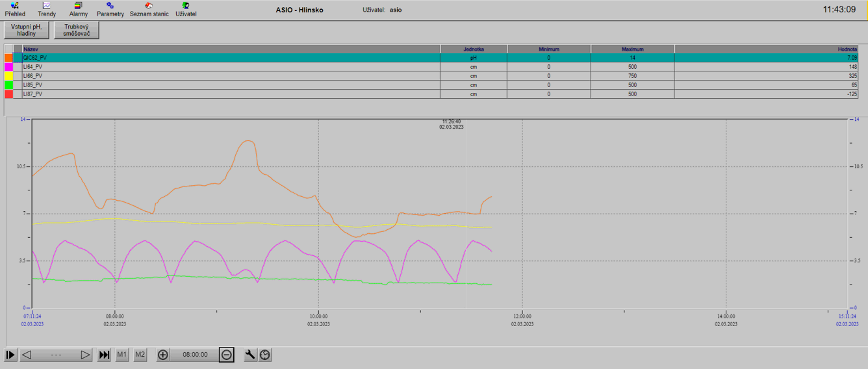Open the Přehled overview screen
868x369 pixels.
(x=14, y=9)
